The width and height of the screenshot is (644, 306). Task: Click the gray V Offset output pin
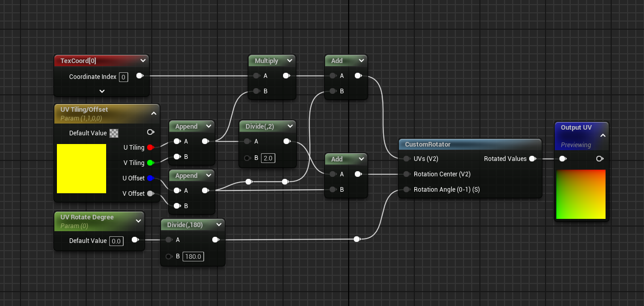point(150,194)
